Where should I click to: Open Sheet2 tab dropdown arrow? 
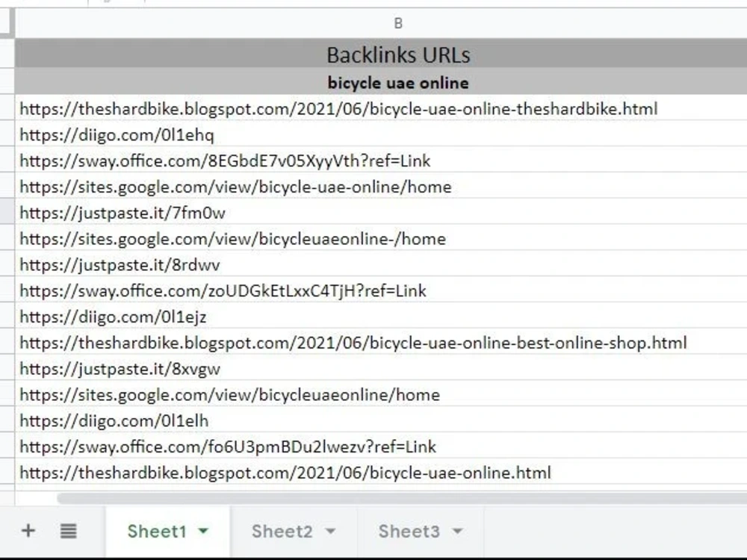click(x=330, y=532)
